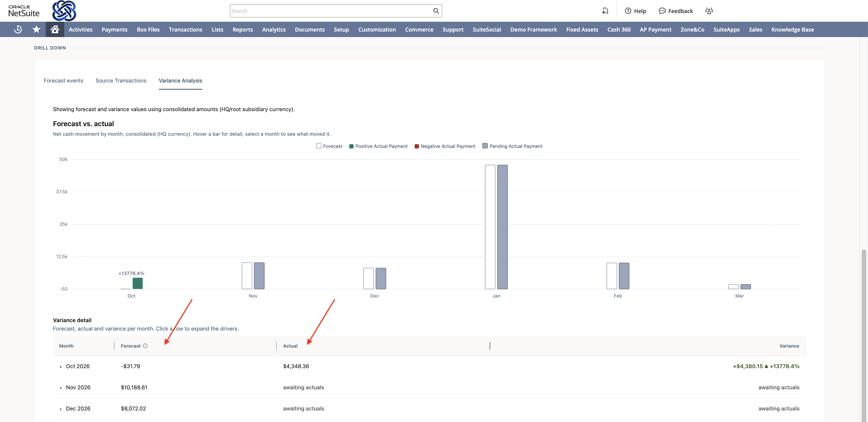Toggle the Forecast legend series
Viewport: 868px width, 422px height.
(329, 146)
